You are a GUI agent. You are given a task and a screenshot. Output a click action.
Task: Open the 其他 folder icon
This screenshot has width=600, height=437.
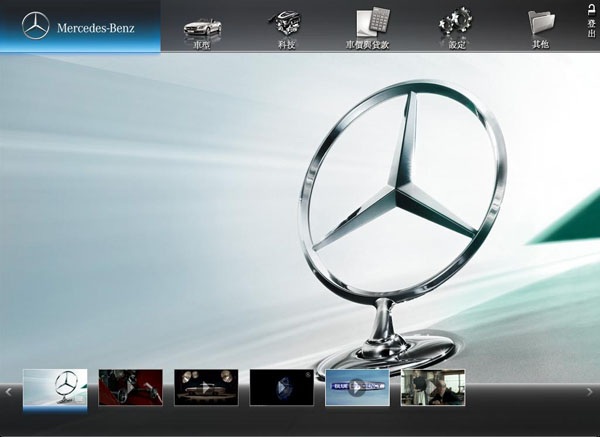(541, 22)
